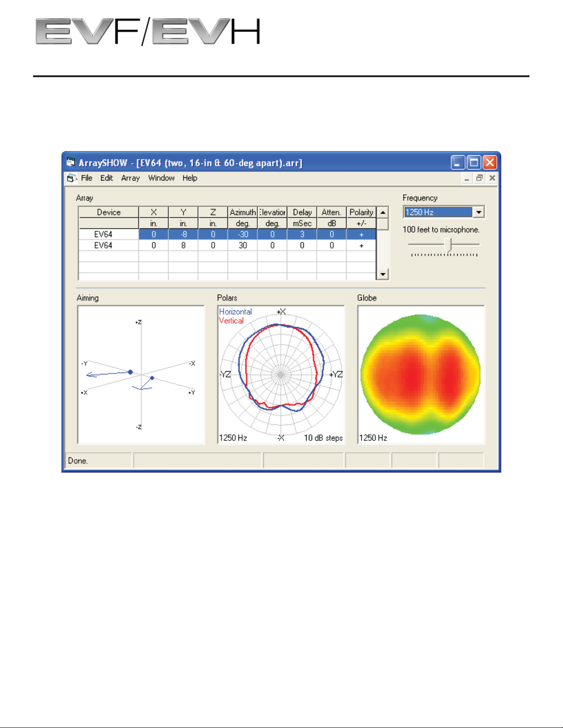This screenshot has height=728, width=563.
Task: Click the document icon beside File menu
Action: click(x=71, y=178)
